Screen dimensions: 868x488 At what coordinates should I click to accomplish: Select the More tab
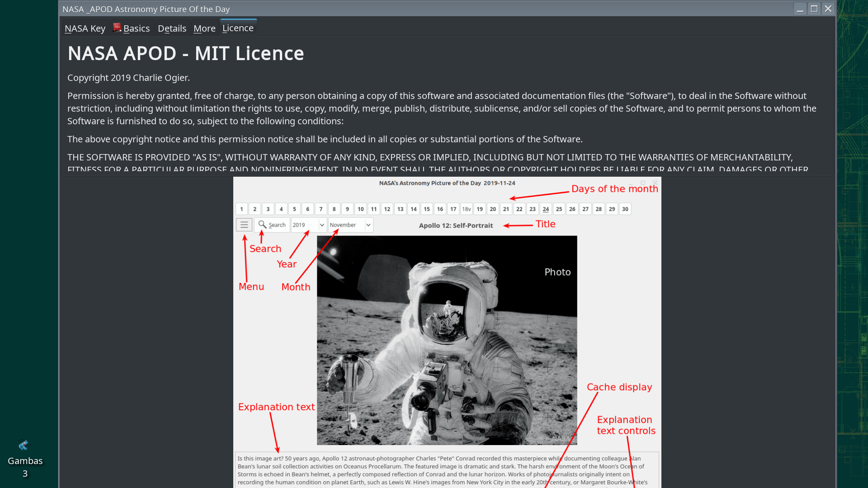pyautogui.click(x=204, y=28)
